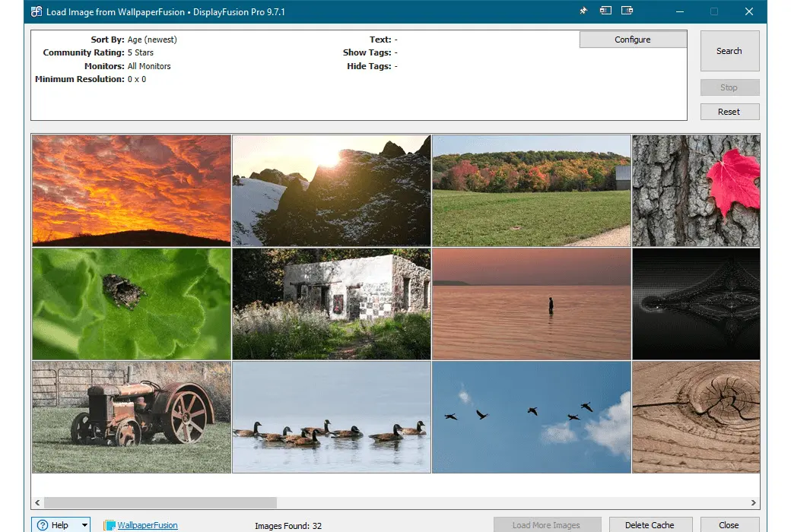Click the 'Hide Tags:' label
Image resolution: width=791 pixels, height=532 pixels.
(370, 66)
